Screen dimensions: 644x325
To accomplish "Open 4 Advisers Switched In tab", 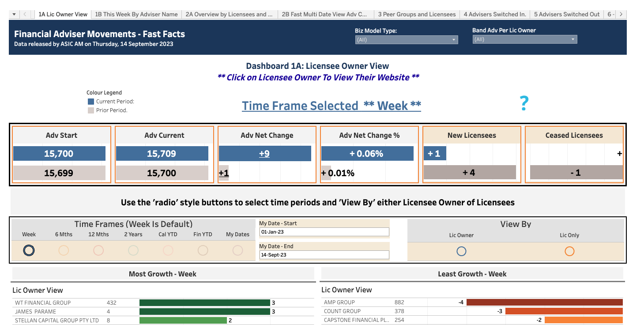I will coord(495,14).
